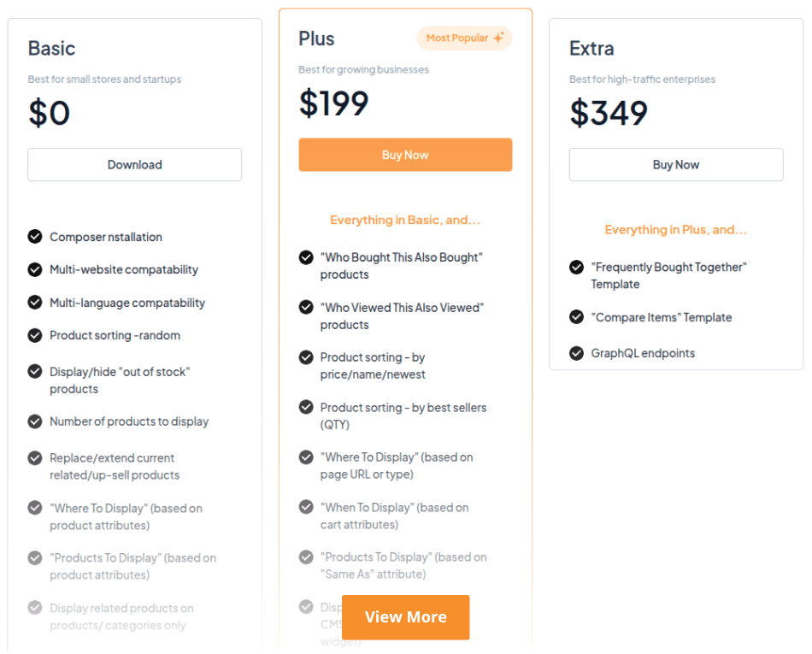
Task: Click the check icon for Product sorting random
Action: coord(35,335)
